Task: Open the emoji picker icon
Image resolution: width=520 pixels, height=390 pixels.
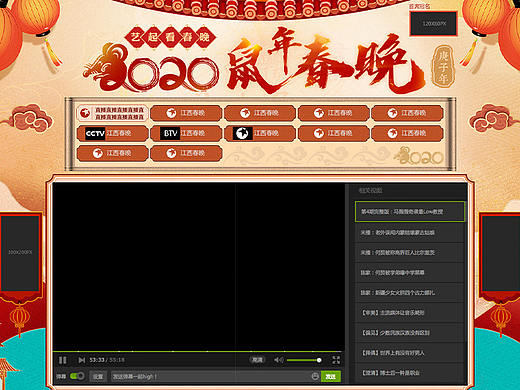Action: (315, 376)
